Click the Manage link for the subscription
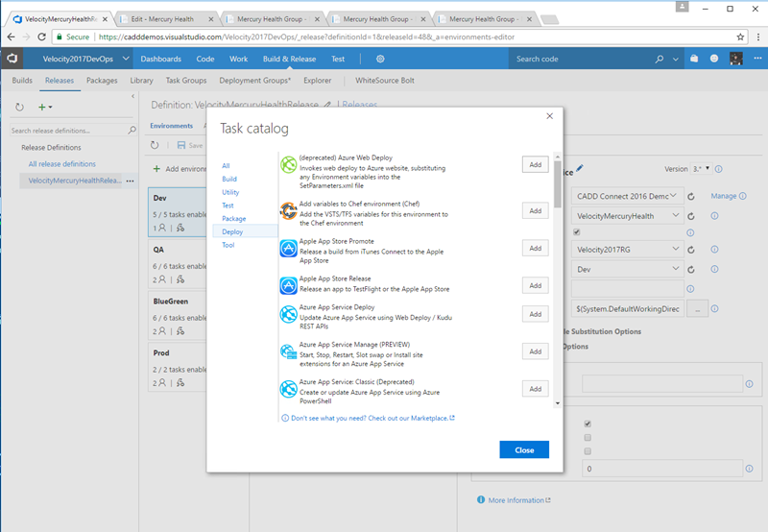The image size is (768, 532). pos(724,196)
